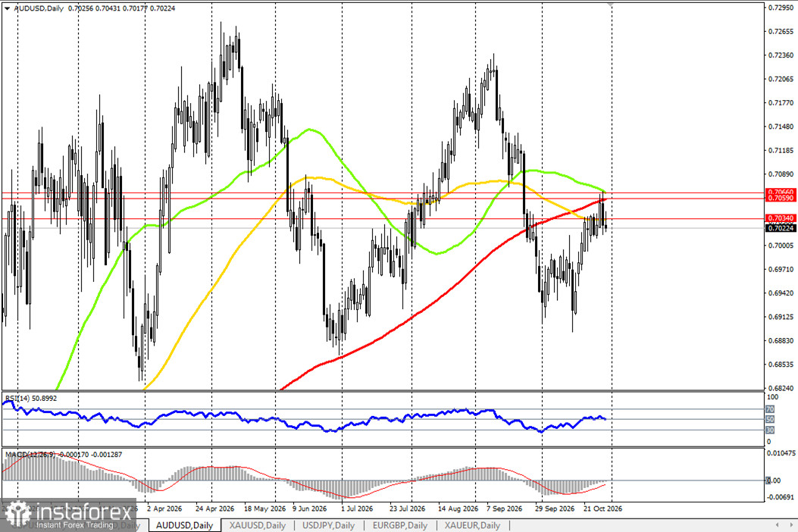
Task: Click the 9 Jun 2026 date label
Action: tap(309, 509)
